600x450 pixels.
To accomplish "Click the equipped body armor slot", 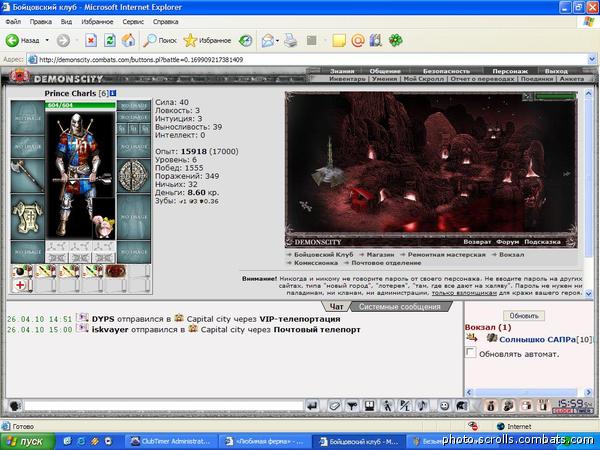I will [x=28, y=217].
